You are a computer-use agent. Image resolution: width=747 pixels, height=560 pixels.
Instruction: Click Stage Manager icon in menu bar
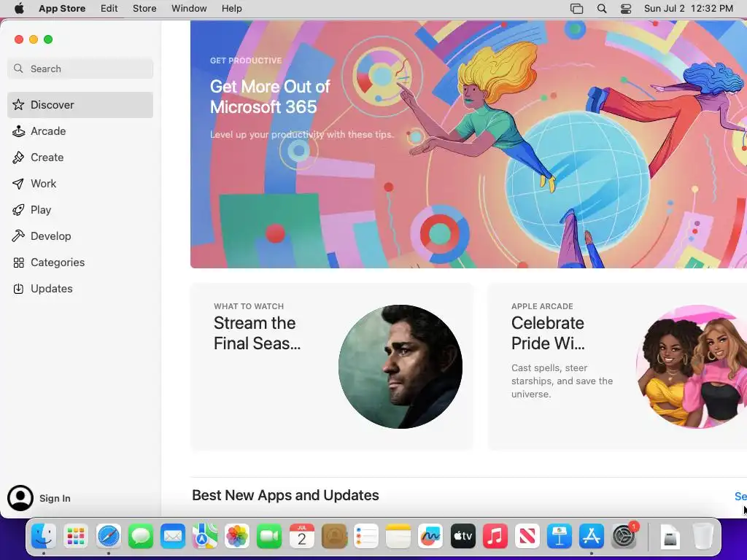pos(576,9)
